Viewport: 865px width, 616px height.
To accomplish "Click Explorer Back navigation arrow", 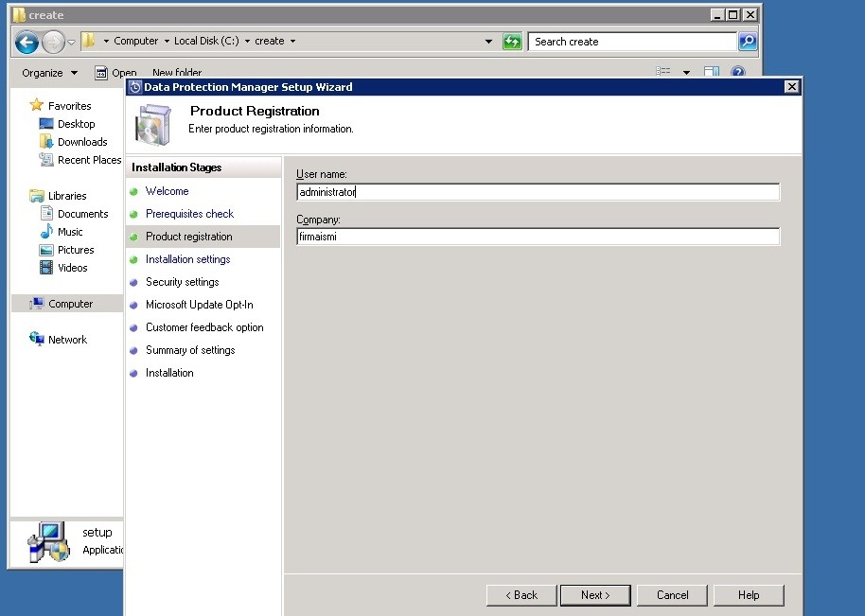I will [x=26, y=42].
